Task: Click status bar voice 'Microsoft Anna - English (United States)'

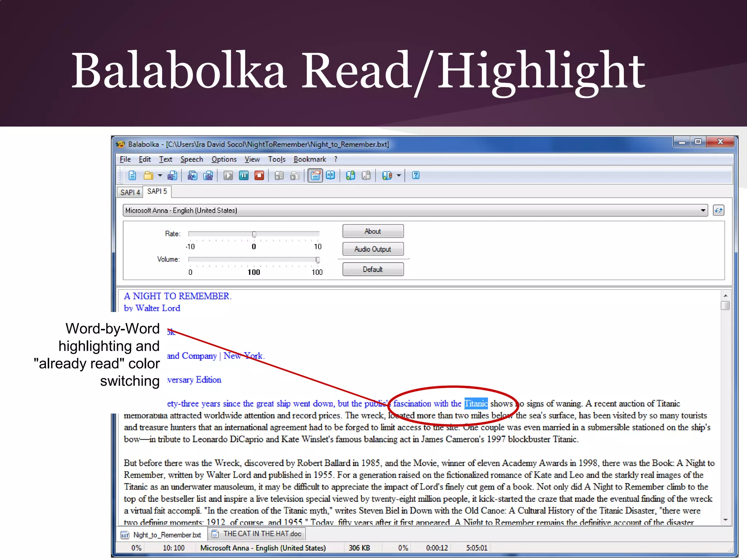Action: (x=263, y=548)
